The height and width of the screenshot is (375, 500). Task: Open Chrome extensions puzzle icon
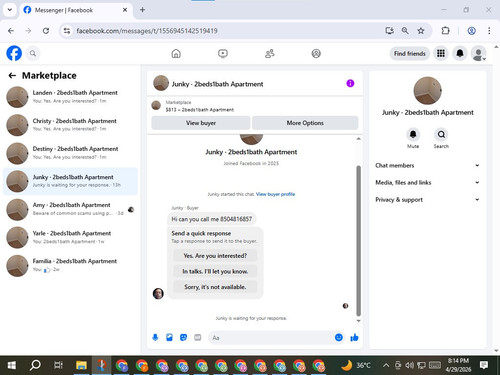tap(445, 31)
